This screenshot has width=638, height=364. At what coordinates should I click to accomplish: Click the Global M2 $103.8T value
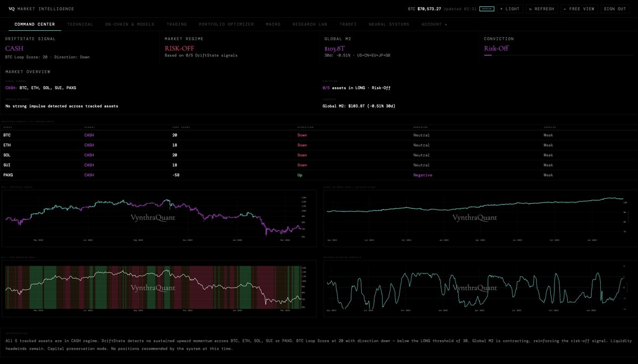[335, 48]
